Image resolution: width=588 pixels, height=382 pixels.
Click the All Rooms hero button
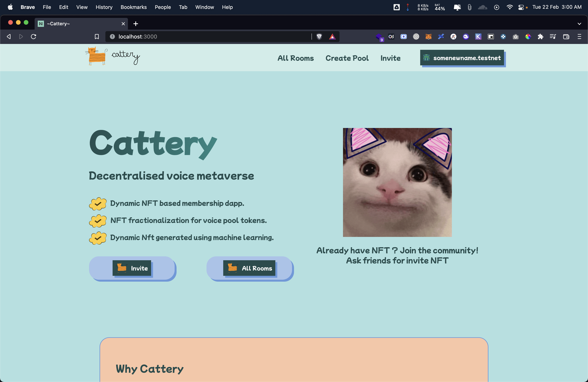(x=249, y=268)
